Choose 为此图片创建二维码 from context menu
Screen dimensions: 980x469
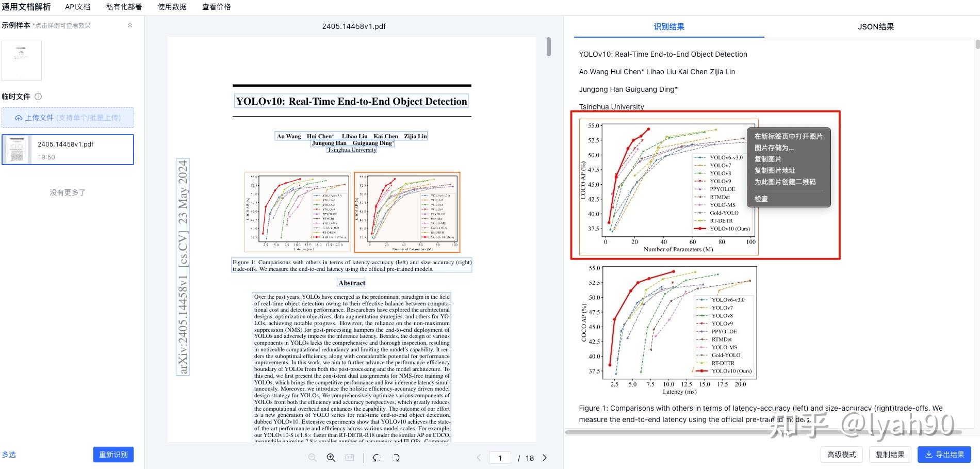(789, 182)
